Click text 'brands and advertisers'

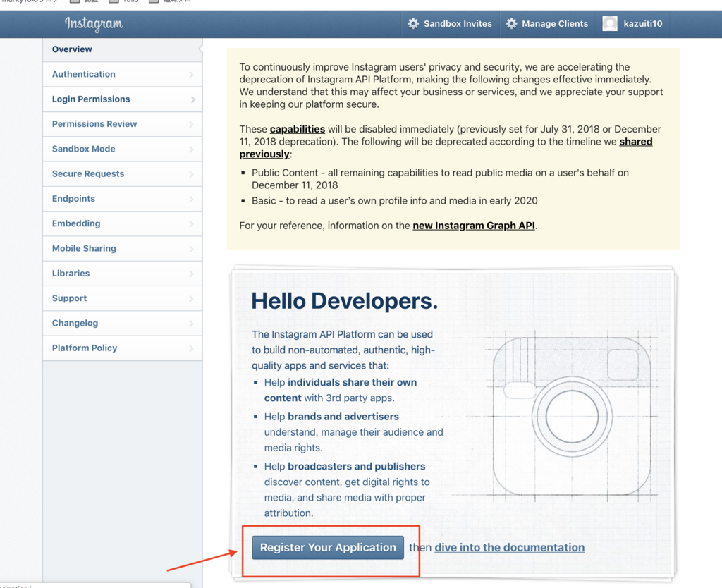pyautogui.click(x=343, y=417)
